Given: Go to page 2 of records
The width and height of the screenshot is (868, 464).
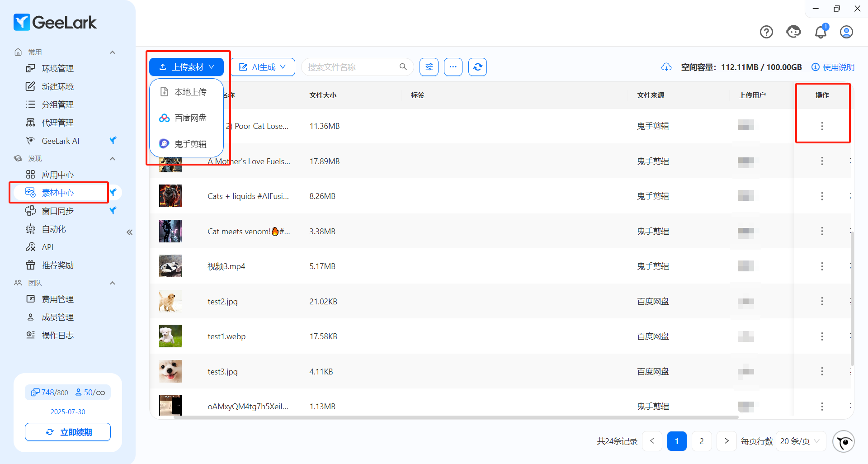Looking at the screenshot, I should point(701,441).
